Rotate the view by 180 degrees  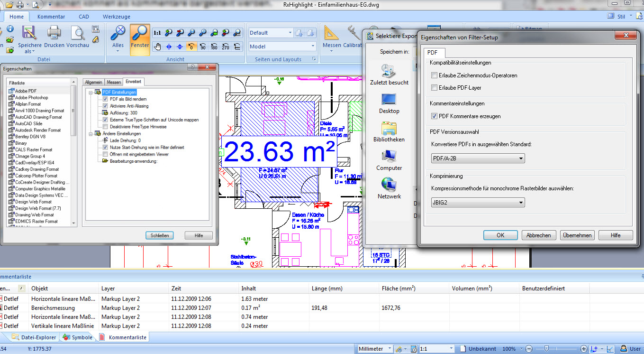214,47
